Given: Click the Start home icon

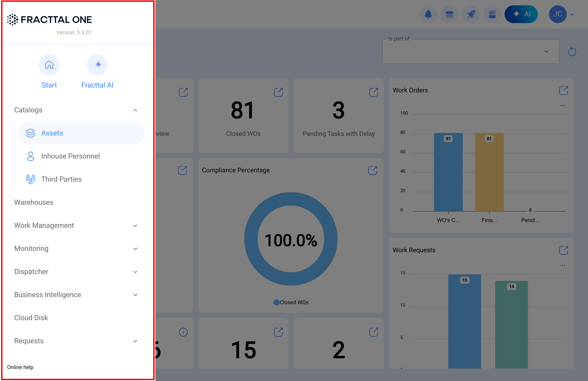Looking at the screenshot, I should (x=49, y=65).
